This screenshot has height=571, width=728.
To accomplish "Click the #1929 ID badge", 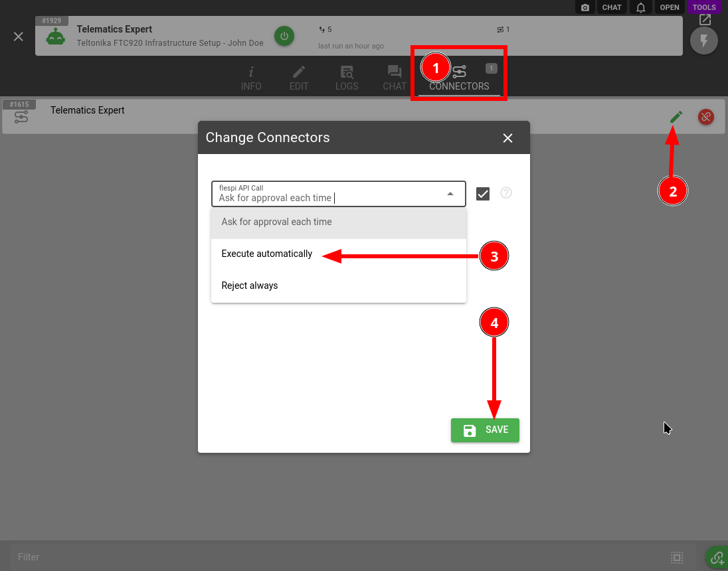I will (52, 21).
